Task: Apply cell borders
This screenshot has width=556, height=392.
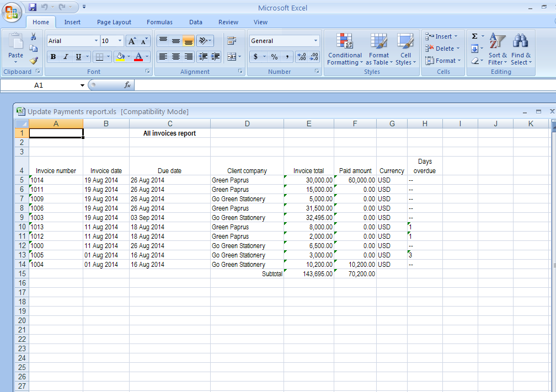Action: 100,57
